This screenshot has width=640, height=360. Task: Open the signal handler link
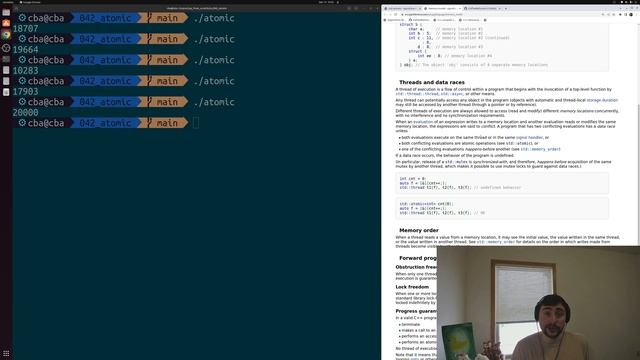[529, 138]
